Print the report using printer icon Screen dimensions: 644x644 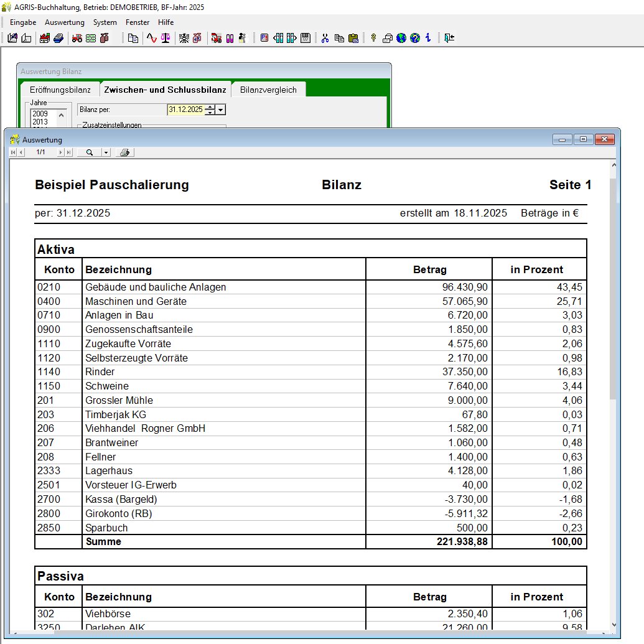pos(124,152)
